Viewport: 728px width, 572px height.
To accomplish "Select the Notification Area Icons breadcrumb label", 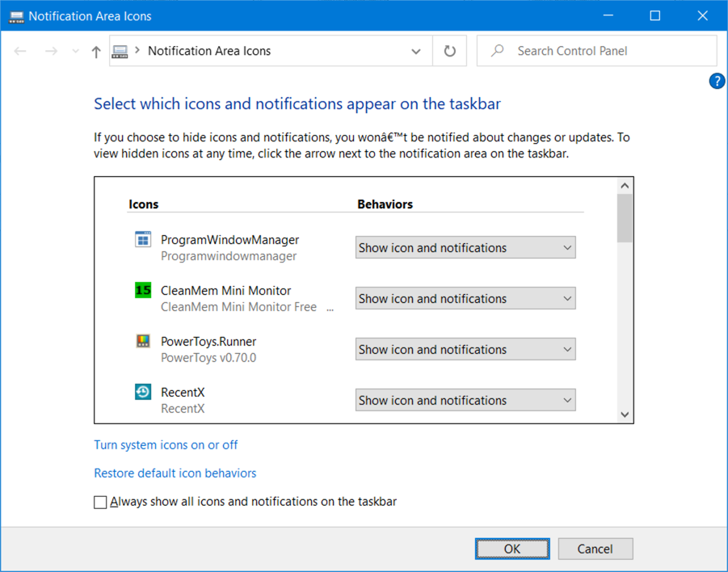I will [208, 50].
